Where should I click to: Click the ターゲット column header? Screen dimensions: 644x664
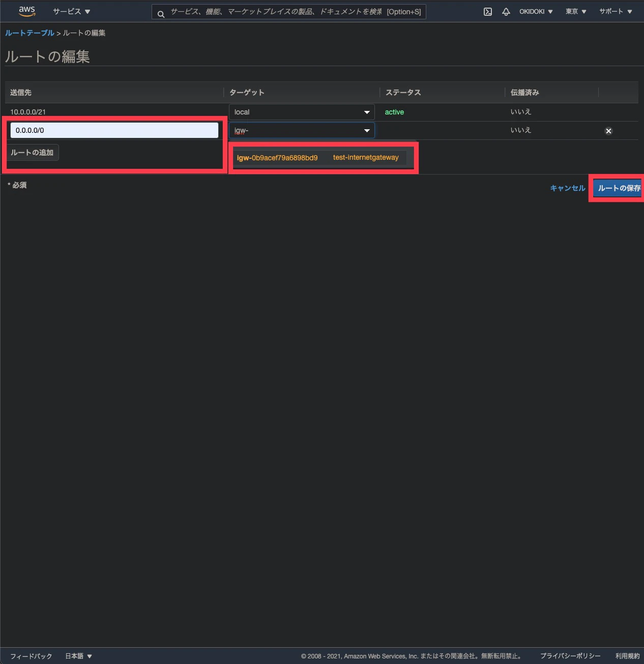pyautogui.click(x=247, y=92)
